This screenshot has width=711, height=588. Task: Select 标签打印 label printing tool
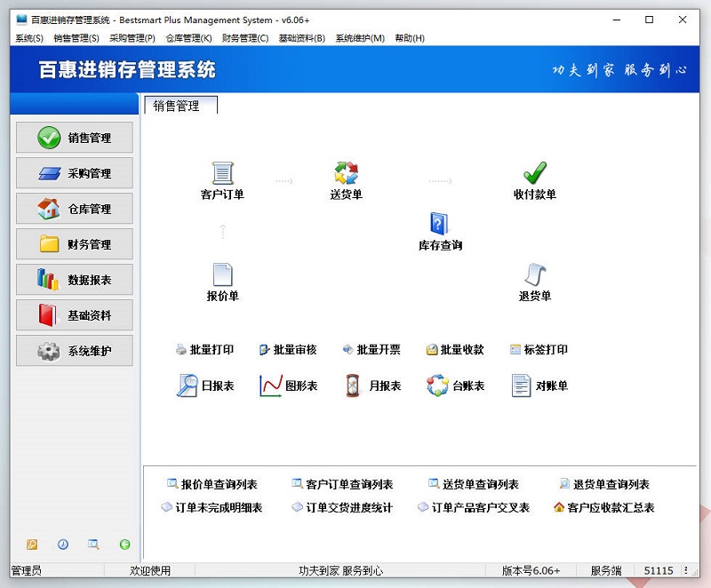point(539,349)
